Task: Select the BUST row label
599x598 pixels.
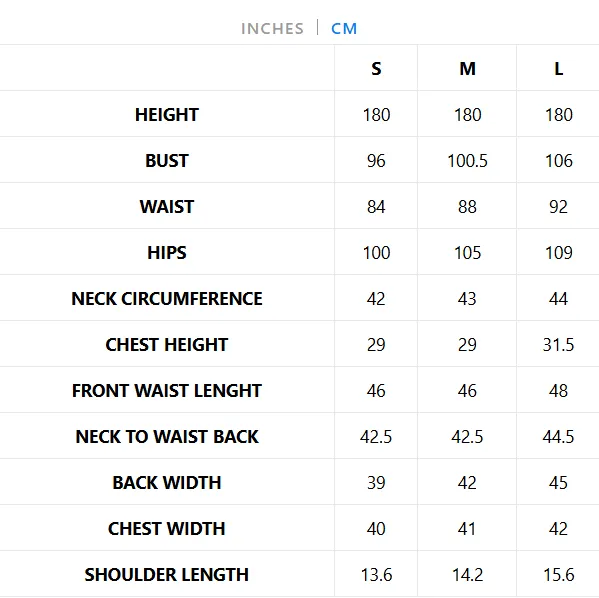Action: coord(167,160)
